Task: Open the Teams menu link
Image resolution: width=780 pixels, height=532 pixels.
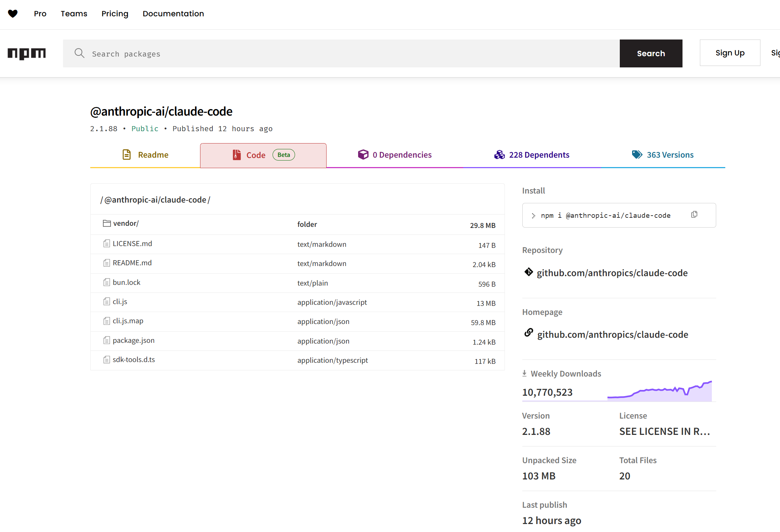Action: click(74, 14)
